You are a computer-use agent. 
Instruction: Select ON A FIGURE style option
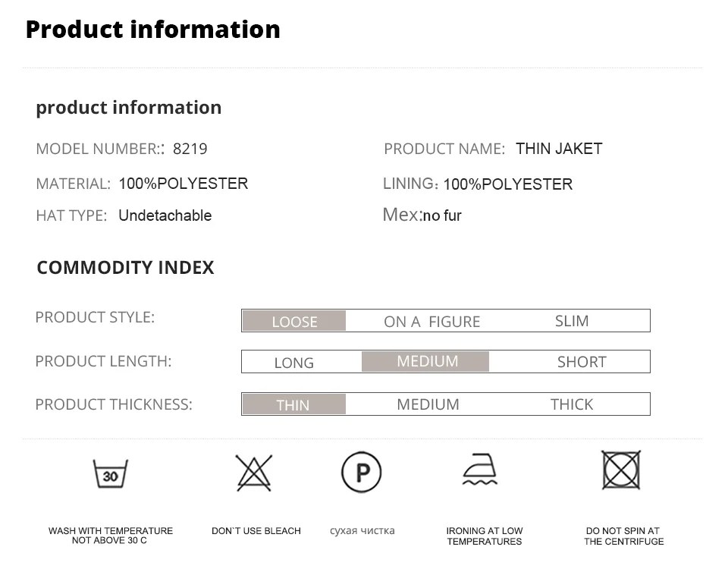431,321
